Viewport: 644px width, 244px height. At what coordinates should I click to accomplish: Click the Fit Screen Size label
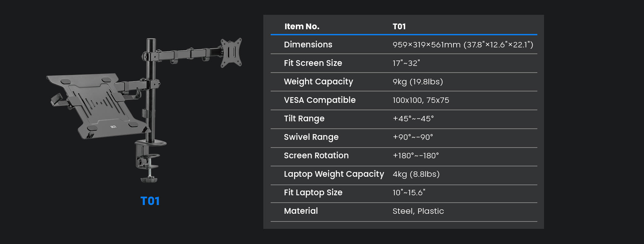313,63
